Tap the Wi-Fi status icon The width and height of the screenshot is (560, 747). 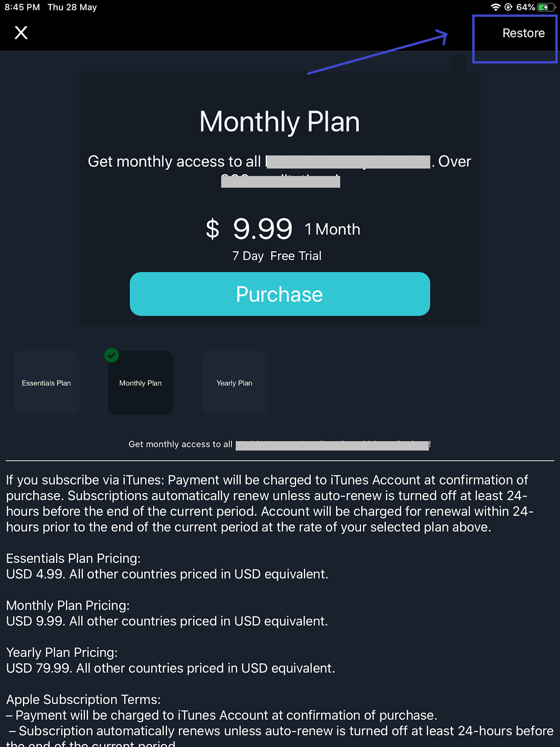click(496, 7)
